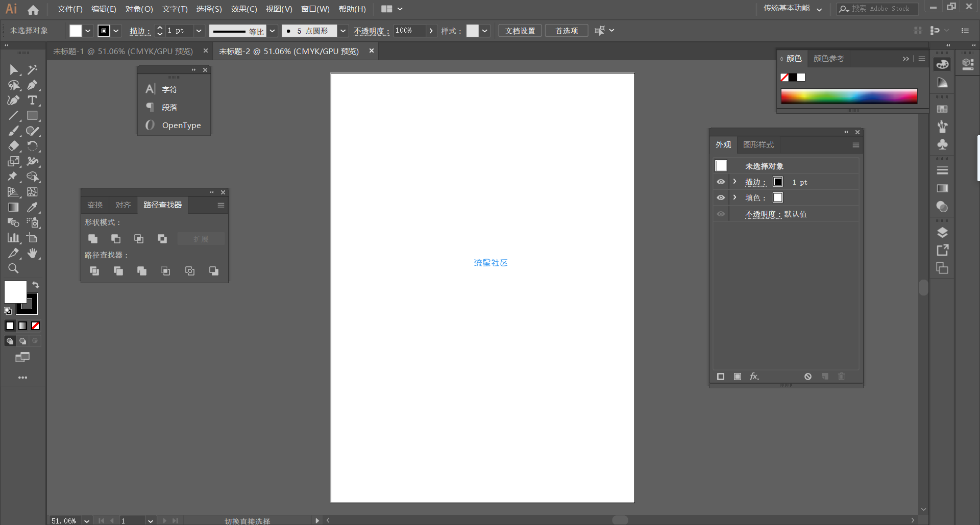The width and height of the screenshot is (980, 525).
Task: Expand 填色 row in Appearance panel
Action: point(735,197)
